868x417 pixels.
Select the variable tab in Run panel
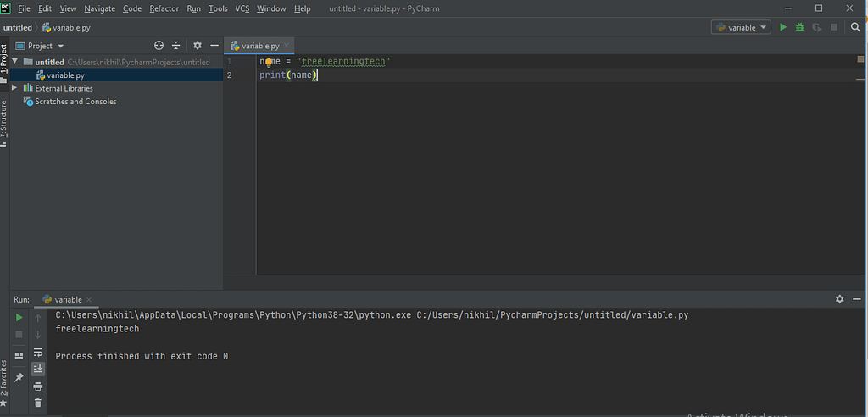pyautogui.click(x=68, y=299)
